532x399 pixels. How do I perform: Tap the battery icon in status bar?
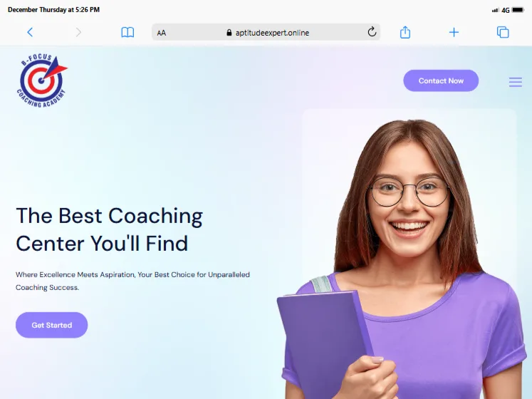tap(518, 10)
